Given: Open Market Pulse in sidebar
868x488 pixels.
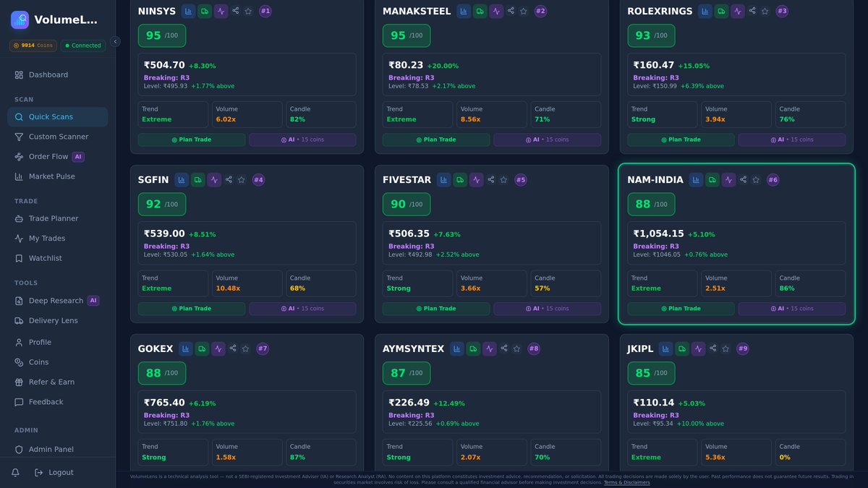Looking at the screenshot, I should click(x=58, y=176).
